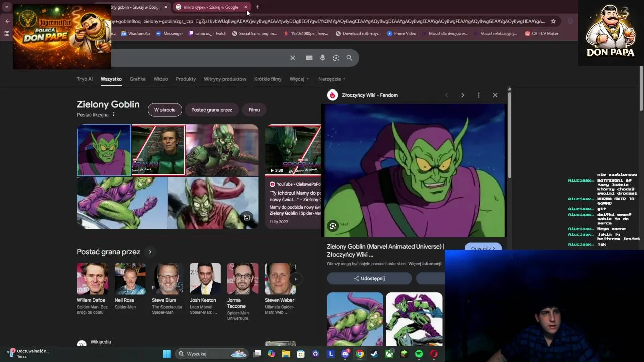Open Steve Blum actor card
644x362 pixels.
coord(168,289)
